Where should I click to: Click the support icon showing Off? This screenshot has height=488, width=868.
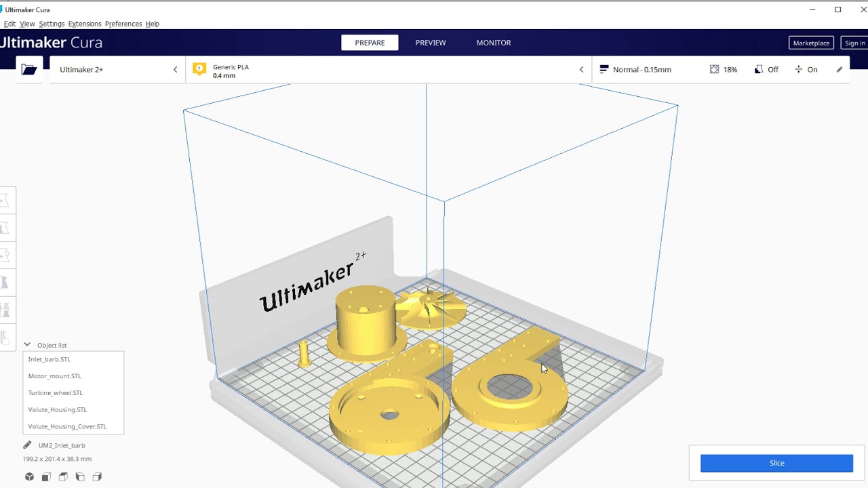pyautogui.click(x=759, y=69)
